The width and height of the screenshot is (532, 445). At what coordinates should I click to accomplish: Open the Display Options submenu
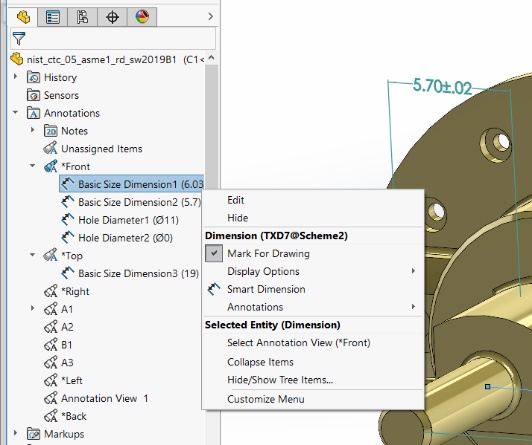(313, 271)
